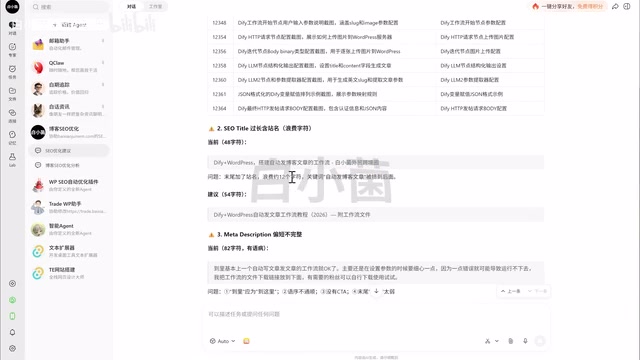Screen dimensions: 640x360
Task: Open the WP SEO自动优化插件 agent
Action: 69,185
